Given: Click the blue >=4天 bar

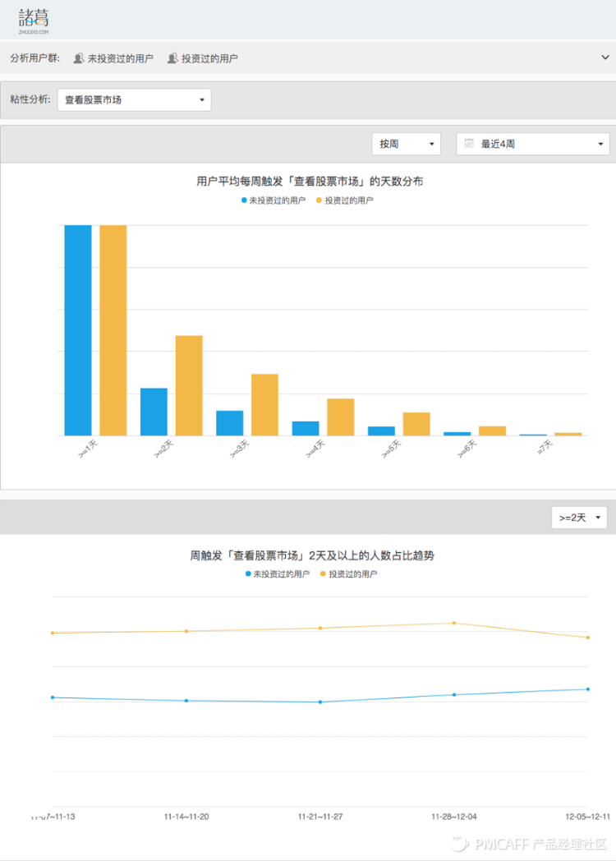Looking at the screenshot, I should click(306, 428).
